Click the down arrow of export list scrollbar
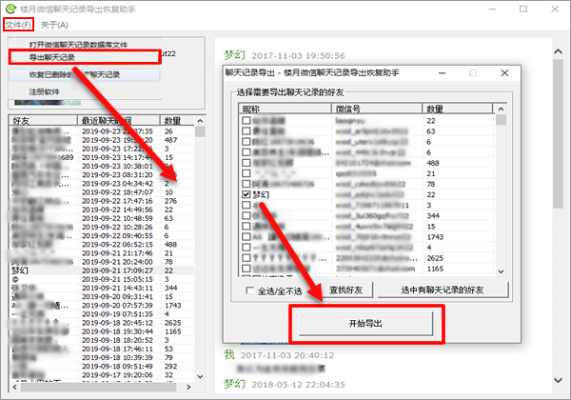571x400 pixels. coord(501,272)
